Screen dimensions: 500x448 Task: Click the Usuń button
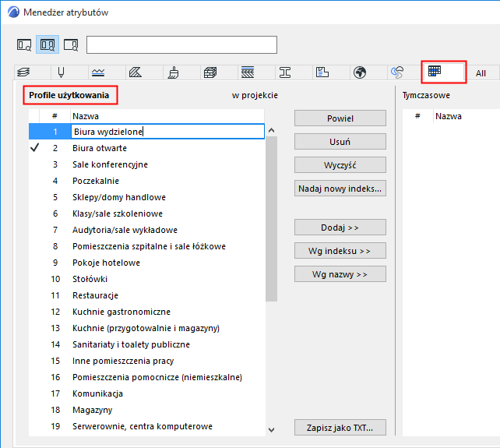coord(340,142)
